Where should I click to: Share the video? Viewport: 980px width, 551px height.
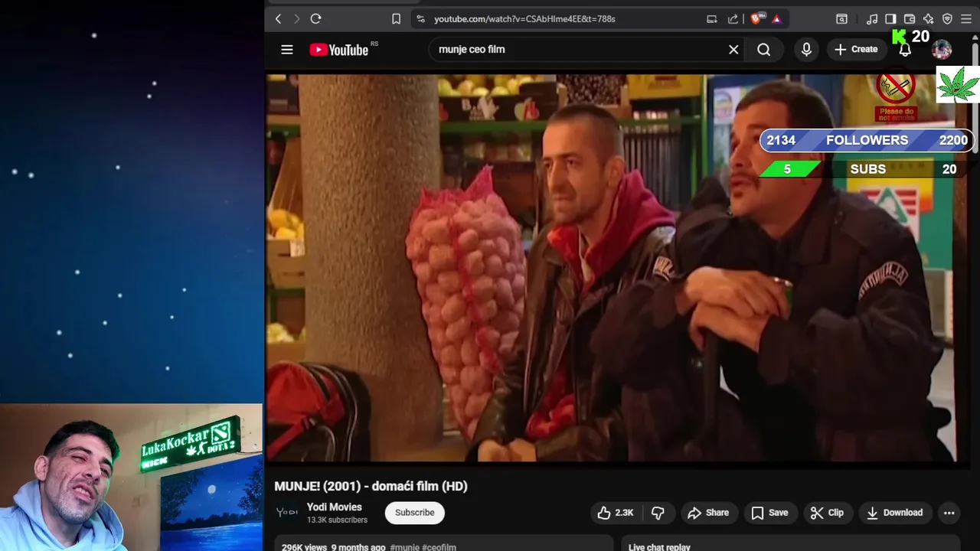click(708, 513)
